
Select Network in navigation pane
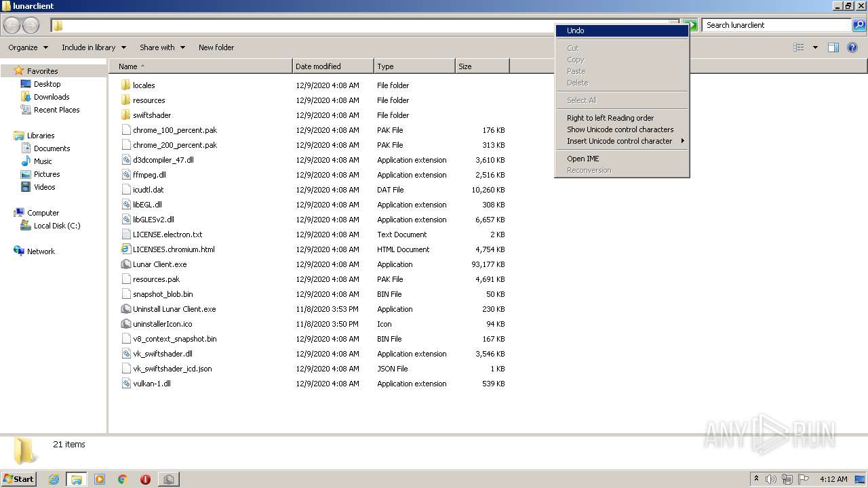tap(41, 251)
